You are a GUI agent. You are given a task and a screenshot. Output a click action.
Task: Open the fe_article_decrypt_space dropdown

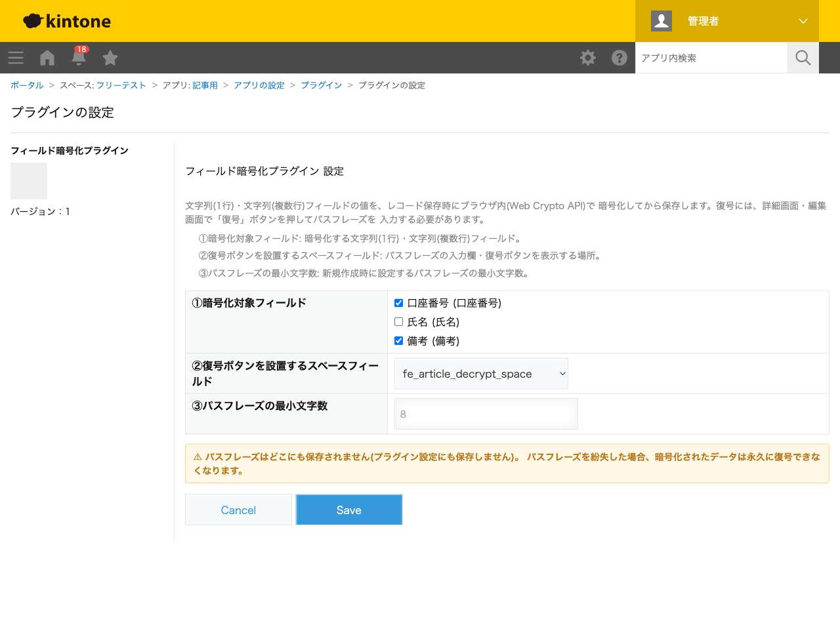(x=481, y=374)
